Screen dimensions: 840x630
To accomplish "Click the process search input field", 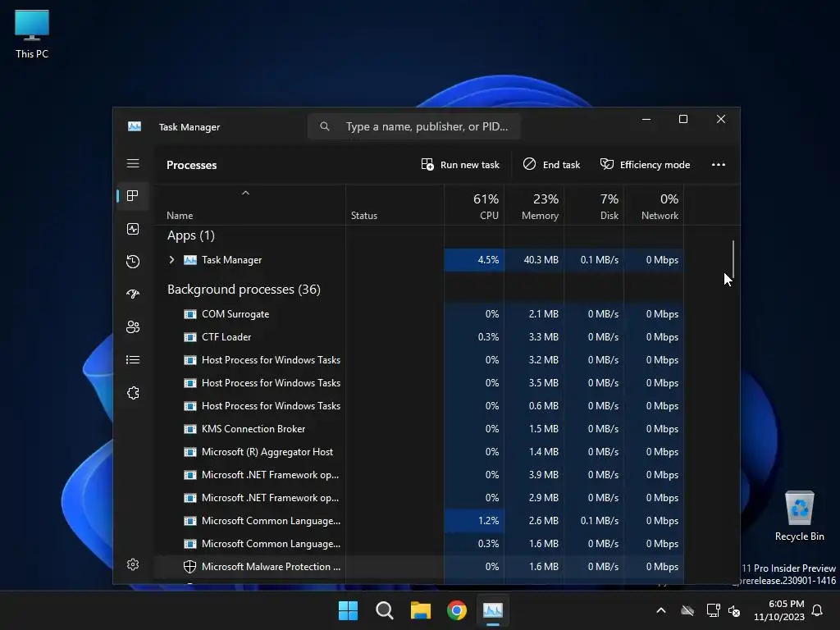I will tap(414, 127).
